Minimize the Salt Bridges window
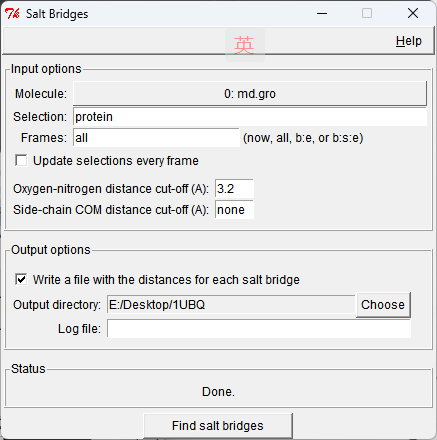 click(x=322, y=14)
